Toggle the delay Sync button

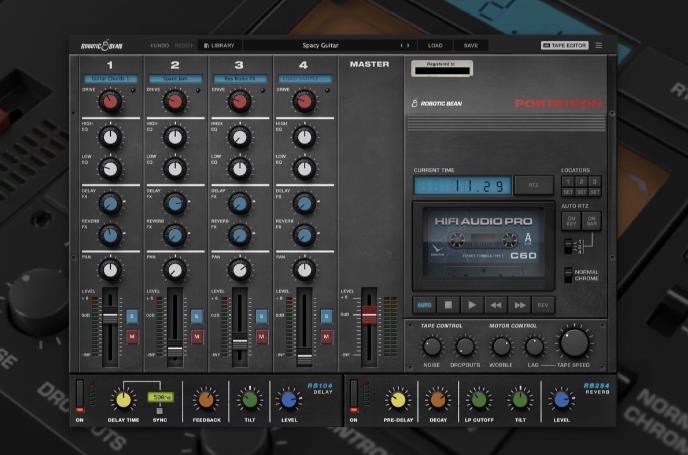coord(158,411)
